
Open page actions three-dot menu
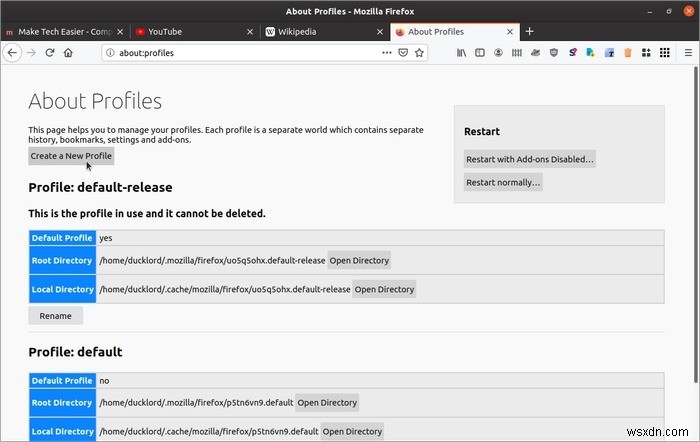click(x=387, y=53)
